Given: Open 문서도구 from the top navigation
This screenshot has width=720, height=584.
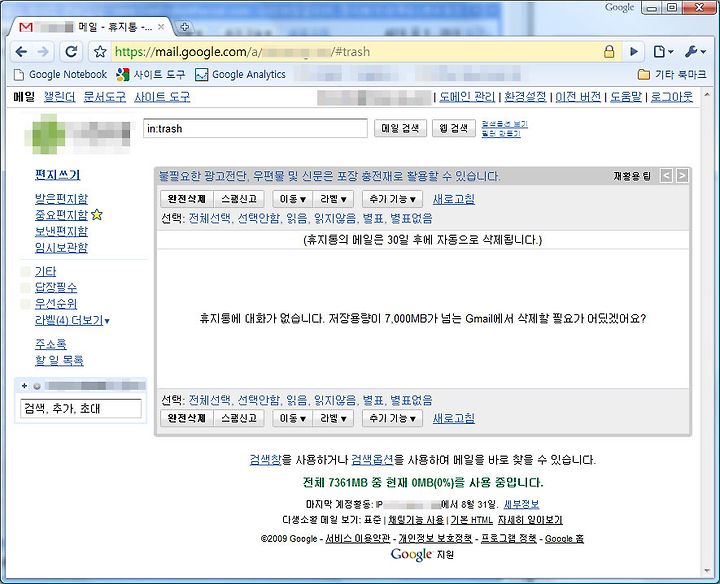Looking at the screenshot, I should point(105,97).
